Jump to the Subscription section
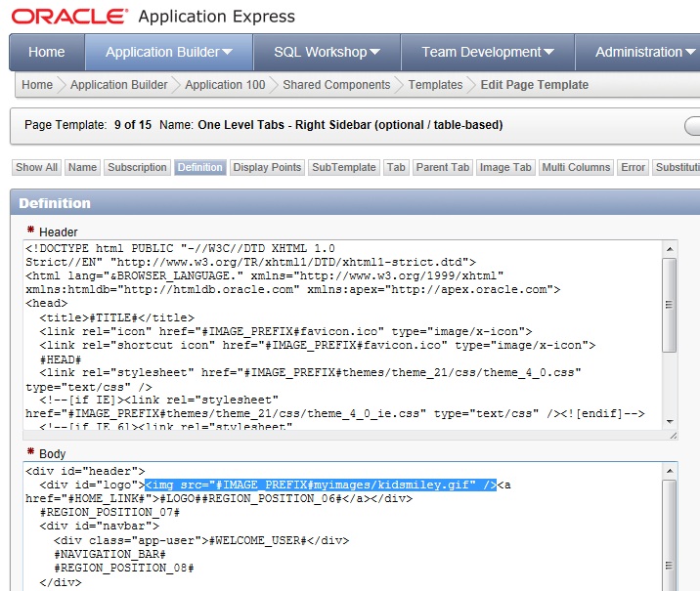This screenshot has height=591, width=700. click(x=137, y=167)
